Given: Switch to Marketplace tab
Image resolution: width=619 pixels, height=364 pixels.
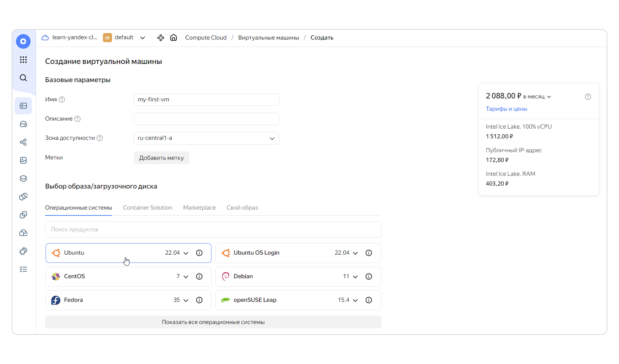Looking at the screenshot, I should tap(199, 208).
